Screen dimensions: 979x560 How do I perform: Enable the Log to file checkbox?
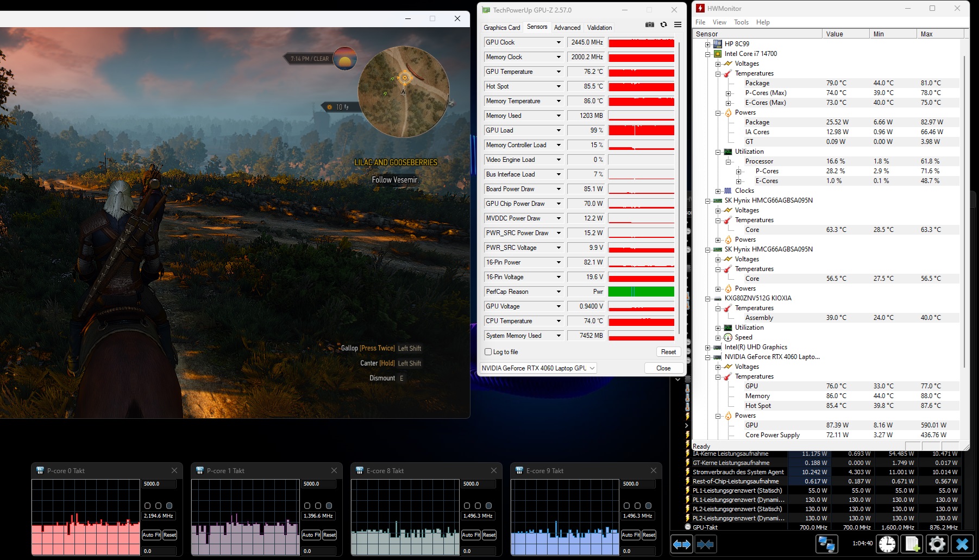pyautogui.click(x=488, y=352)
